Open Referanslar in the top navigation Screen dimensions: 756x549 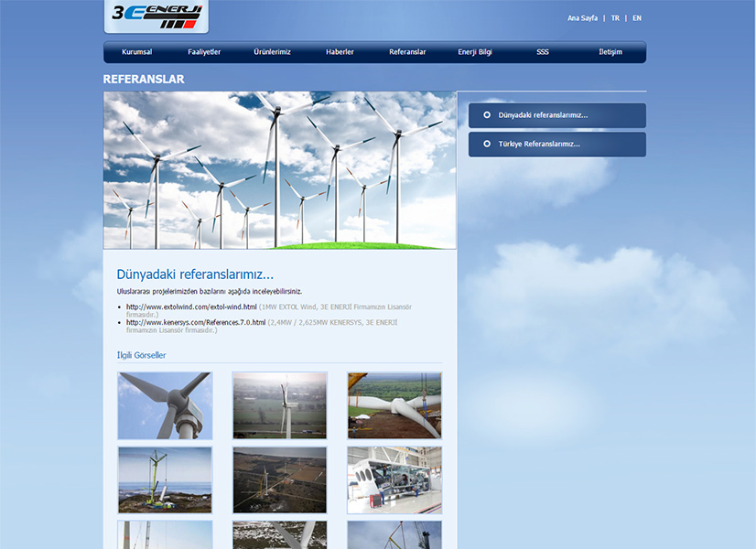click(x=407, y=52)
